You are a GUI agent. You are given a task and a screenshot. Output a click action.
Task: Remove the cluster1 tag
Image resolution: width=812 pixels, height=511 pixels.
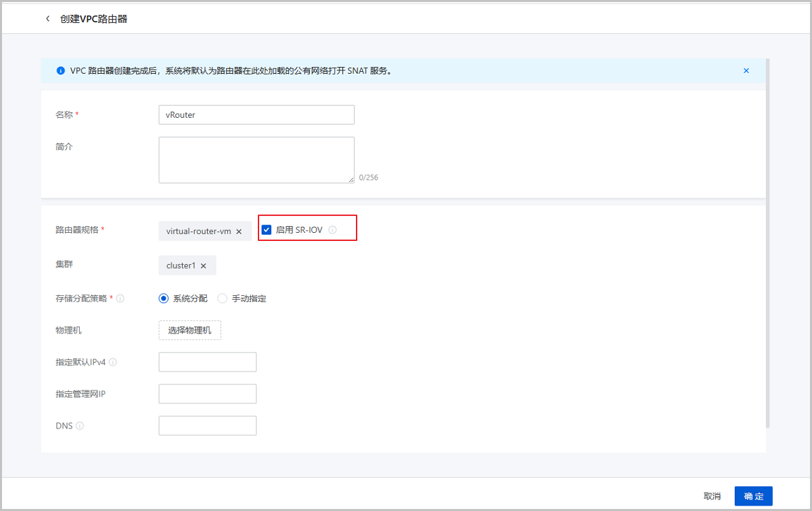click(x=203, y=266)
